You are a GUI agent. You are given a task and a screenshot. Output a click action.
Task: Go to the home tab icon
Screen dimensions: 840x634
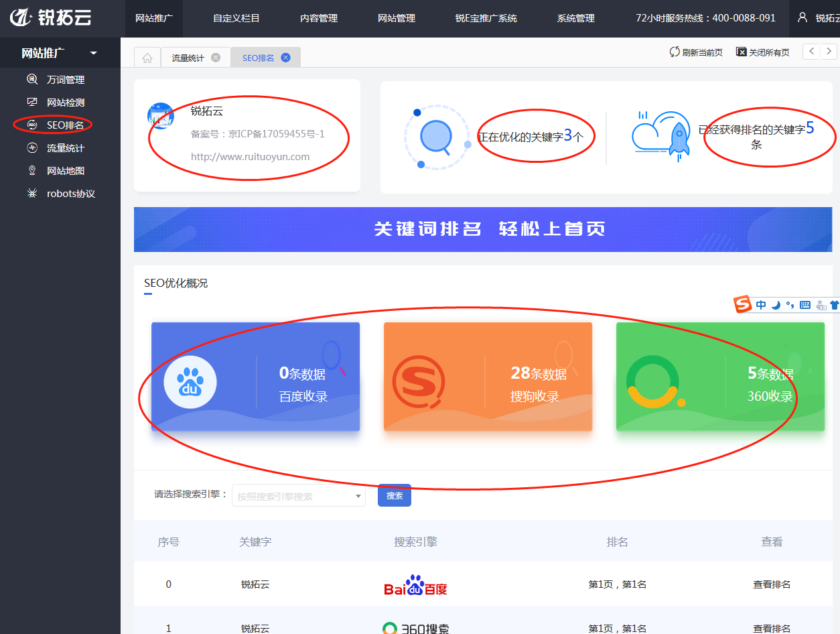point(147,58)
